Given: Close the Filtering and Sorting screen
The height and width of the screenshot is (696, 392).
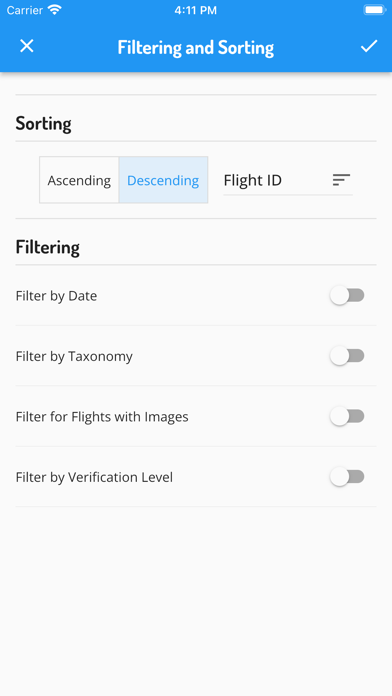Looking at the screenshot, I should 27,46.
